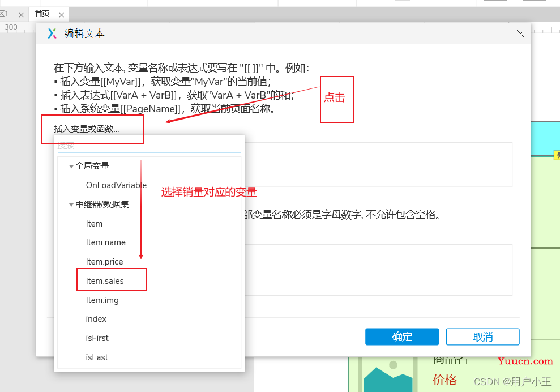560x392 pixels.
Task: Select the Item variable
Action: pyautogui.click(x=94, y=224)
